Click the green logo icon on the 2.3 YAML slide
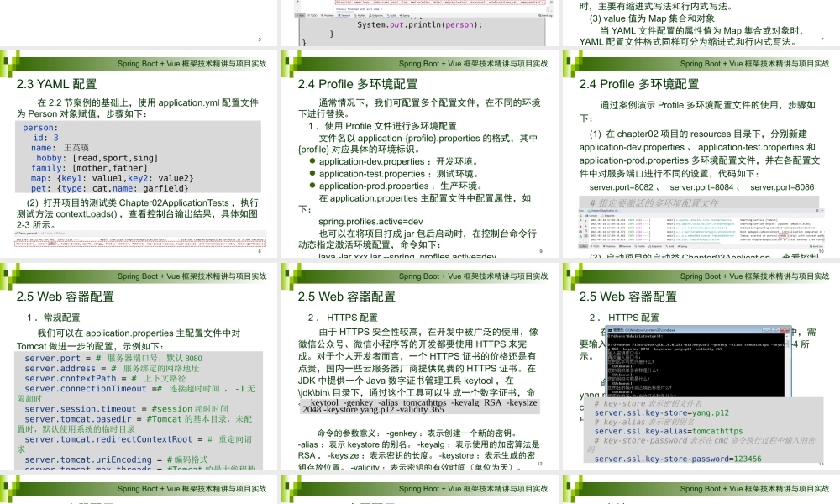Image resolution: width=840 pixels, height=504 pixels. click(10, 62)
